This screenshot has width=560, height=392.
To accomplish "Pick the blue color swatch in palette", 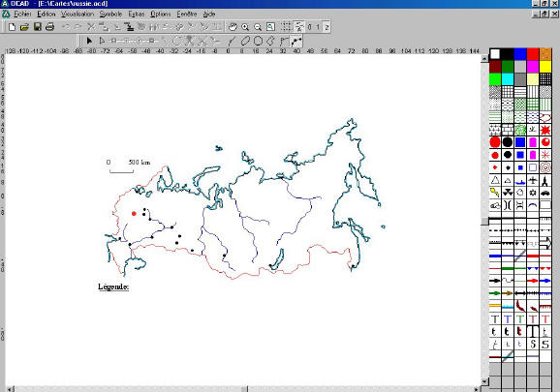I will (x=520, y=54).
